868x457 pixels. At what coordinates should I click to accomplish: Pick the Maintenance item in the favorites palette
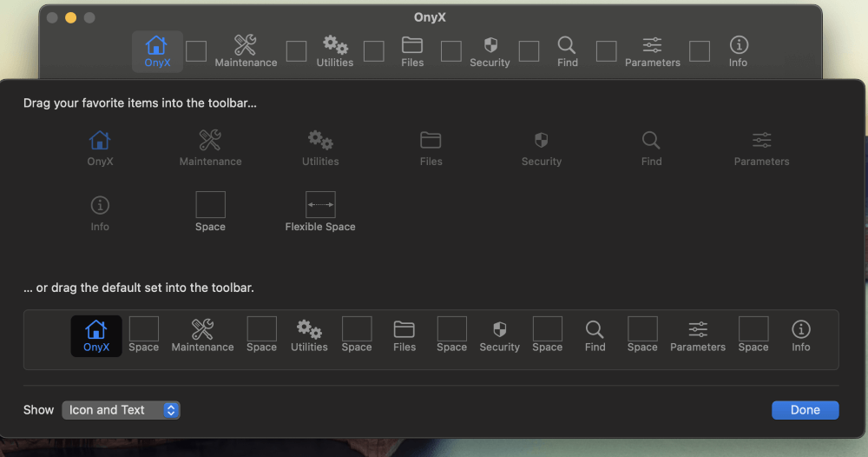click(210, 149)
